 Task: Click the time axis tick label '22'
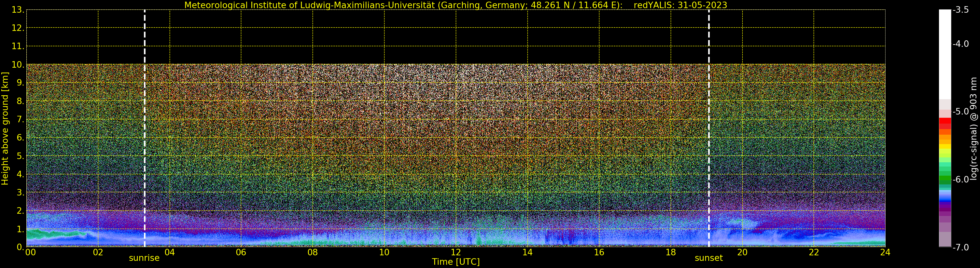click(814, 252)
